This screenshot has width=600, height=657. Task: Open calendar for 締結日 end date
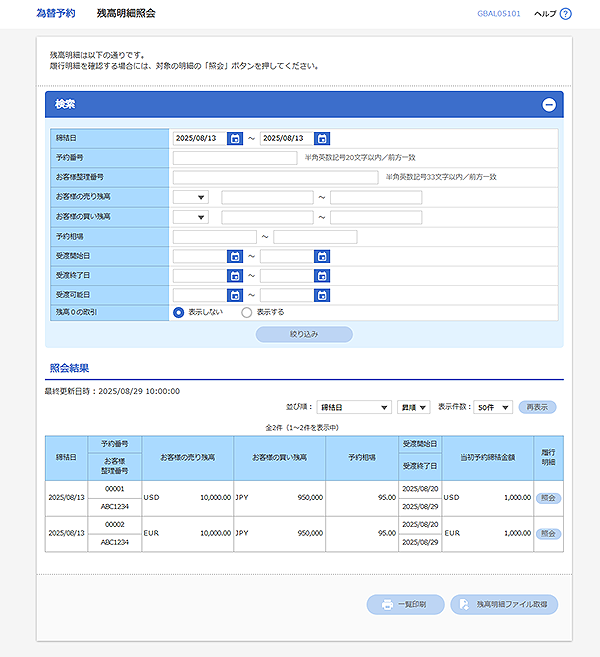click(322, 138)
